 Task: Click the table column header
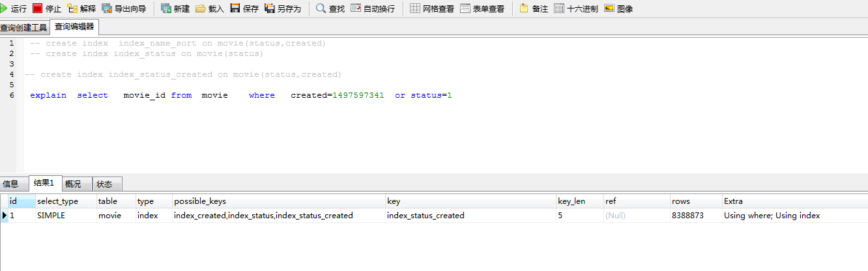[116, 201]
